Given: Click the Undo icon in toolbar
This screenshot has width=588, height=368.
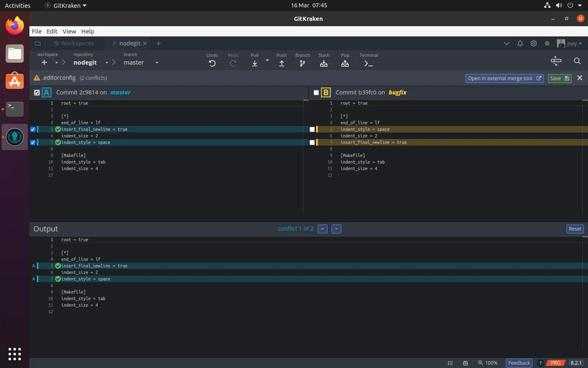Looking at the screenshot, I should 212,63.
